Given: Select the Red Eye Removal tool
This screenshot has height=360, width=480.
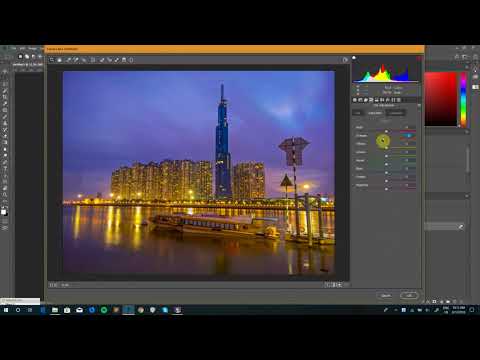Looking at the screenshot, I should tap(109, 60).
